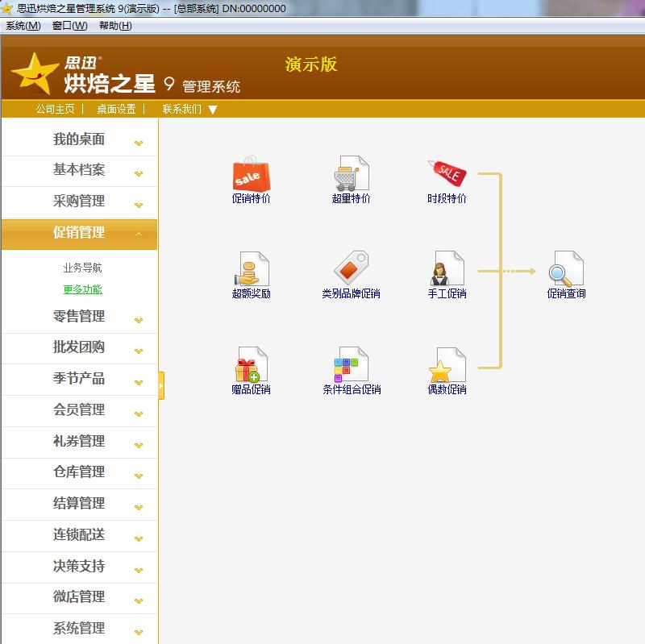Screen dimensions: 645x644
Task: Click the 烘焙之星 star logo
Action: 35,73
